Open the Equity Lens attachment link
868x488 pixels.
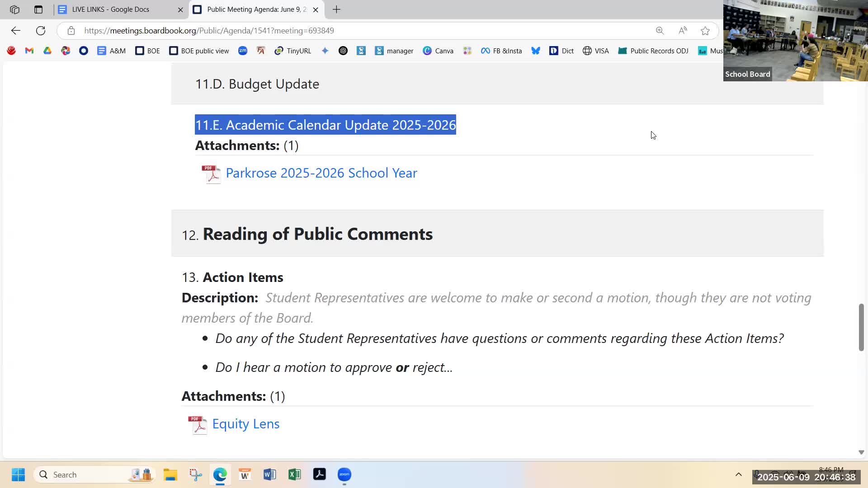[246, 424]
